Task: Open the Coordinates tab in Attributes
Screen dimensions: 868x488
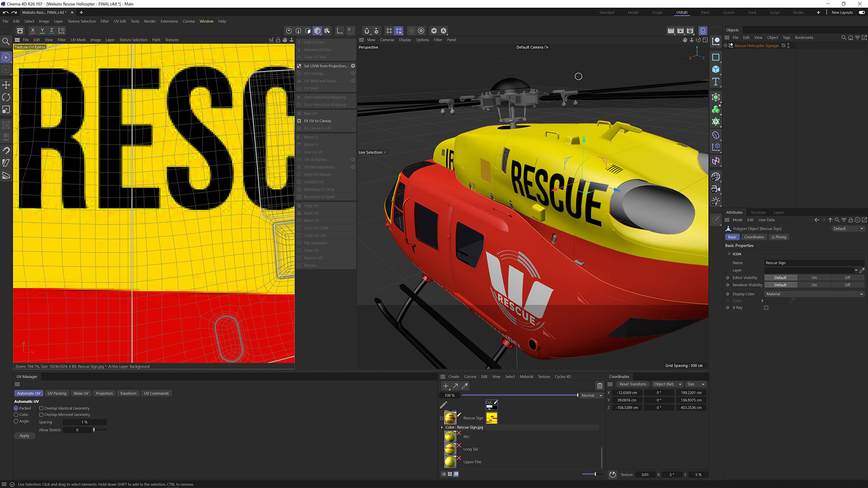Action: pyautogui.click(x=754, y=237)
